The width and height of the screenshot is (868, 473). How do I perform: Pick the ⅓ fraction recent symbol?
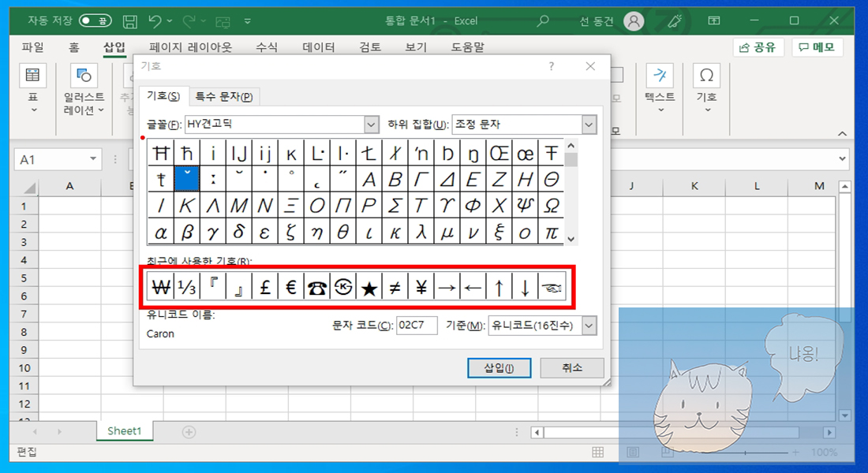pos(186,287)
